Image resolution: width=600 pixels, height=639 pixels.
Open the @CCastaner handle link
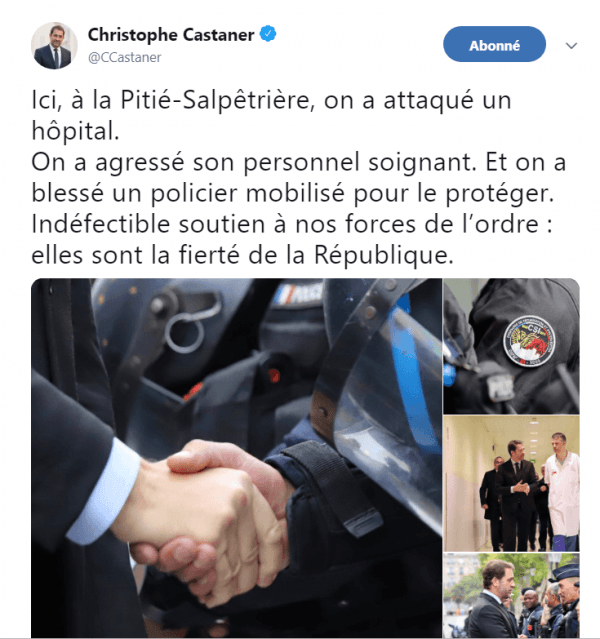coord(124,57)
